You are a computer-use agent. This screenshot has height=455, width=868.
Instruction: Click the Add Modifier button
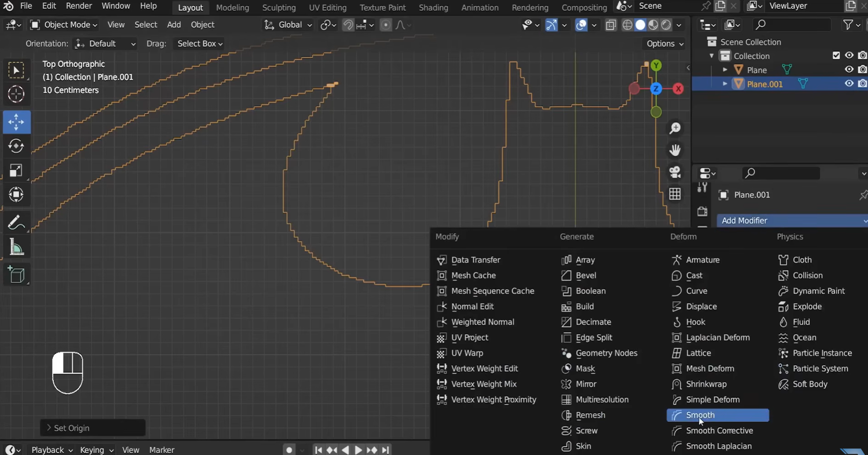click(x=792, y=220)
